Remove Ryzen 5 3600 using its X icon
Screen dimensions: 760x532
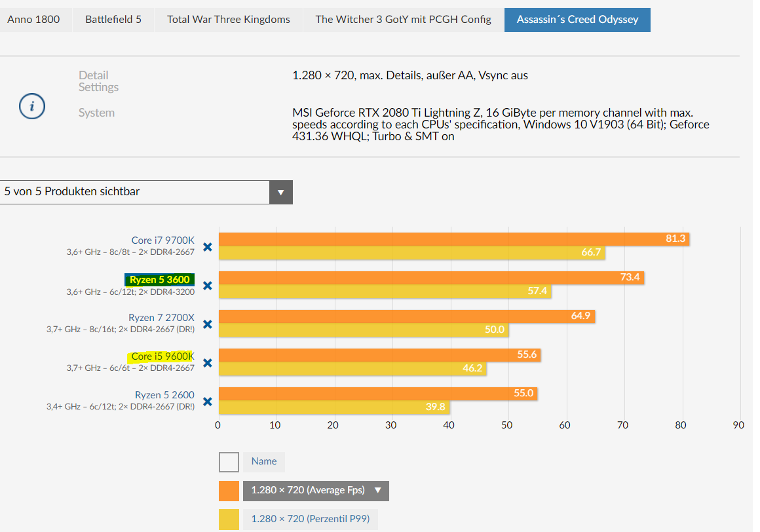coord(208,286)
